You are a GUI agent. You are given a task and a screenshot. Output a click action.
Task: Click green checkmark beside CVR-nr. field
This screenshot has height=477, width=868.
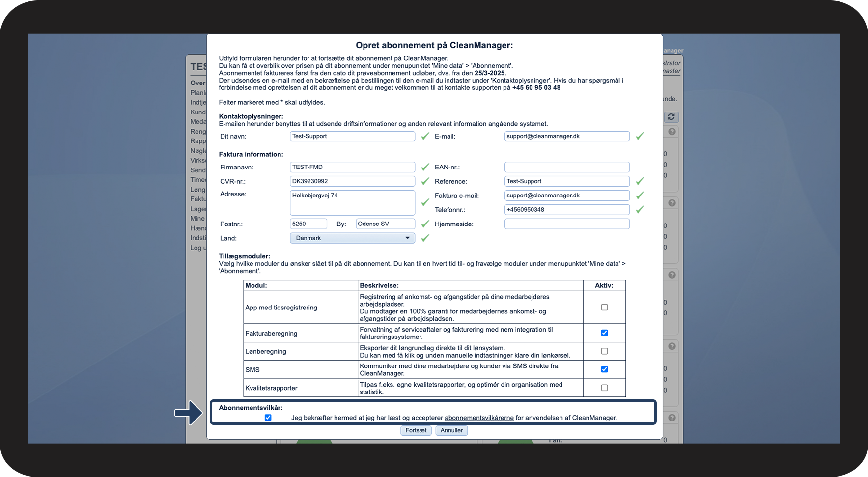coord(425,181)
